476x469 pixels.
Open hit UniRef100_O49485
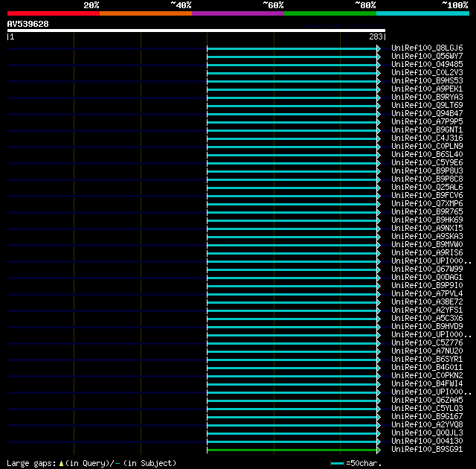[x=427, y=65]
